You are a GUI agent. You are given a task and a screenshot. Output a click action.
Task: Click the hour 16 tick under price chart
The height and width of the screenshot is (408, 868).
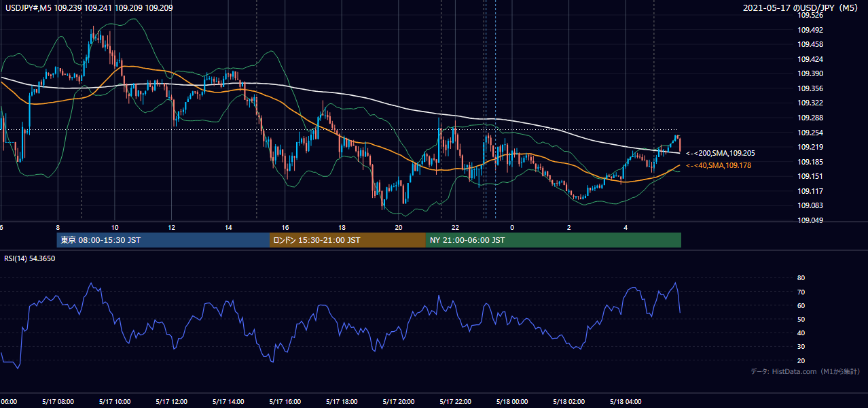(285, 227)
